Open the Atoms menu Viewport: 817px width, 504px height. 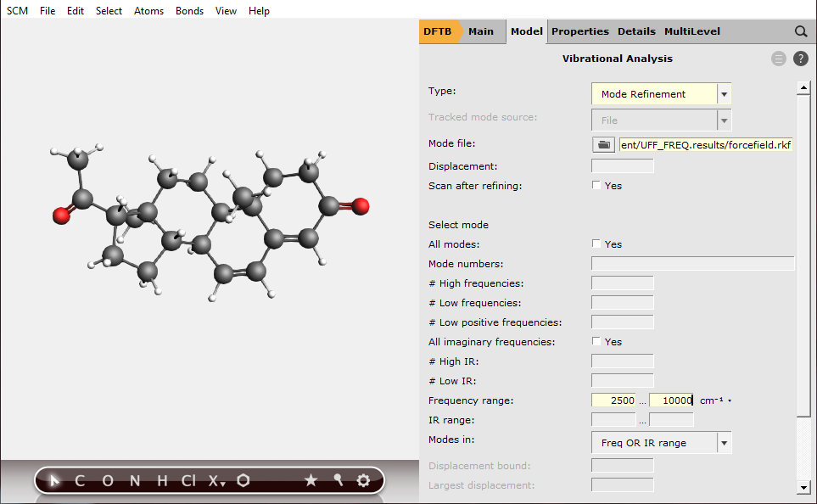pos(148,10)
